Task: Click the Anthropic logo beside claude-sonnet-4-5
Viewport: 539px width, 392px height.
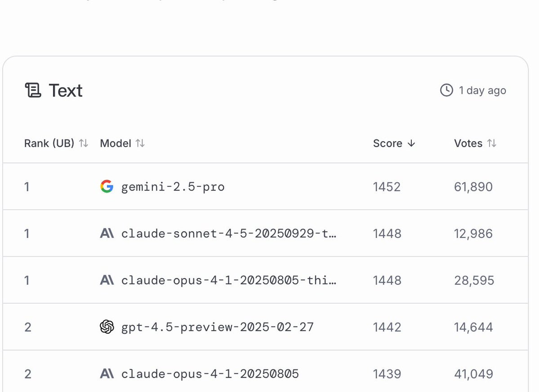Action: point(107,233)
